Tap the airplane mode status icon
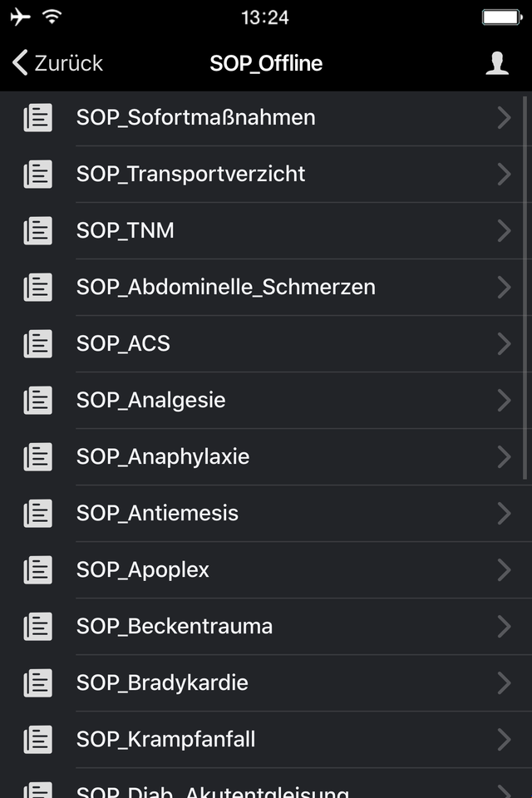Screen dimensions: 532x798 (20, 17)
